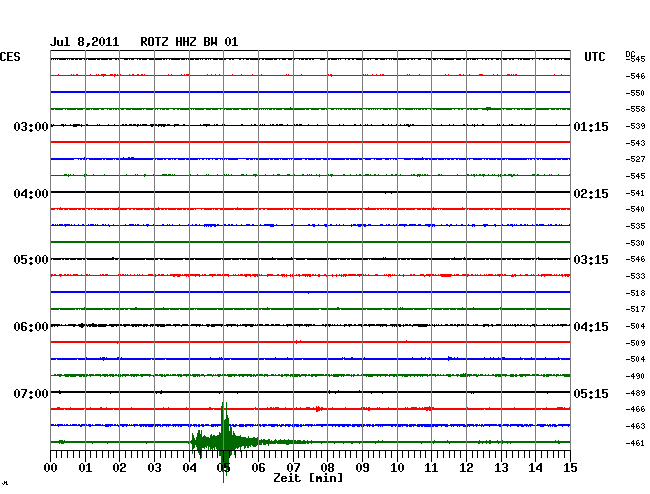Select the 06:00 local time label

[31, 327]
